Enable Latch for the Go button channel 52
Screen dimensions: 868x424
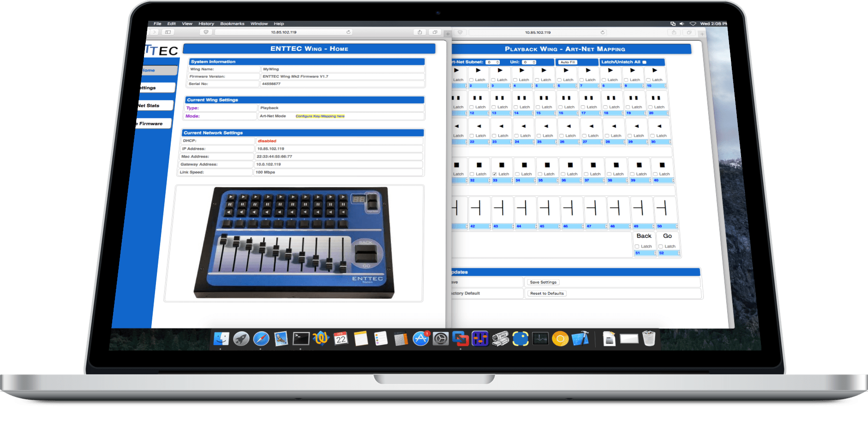pos(660,247)
